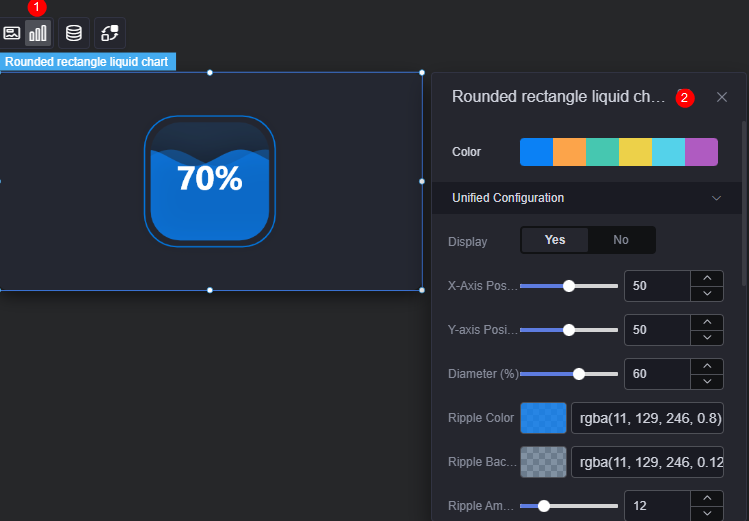Open the Ripple Background color swatch picker
The width and height of the screenshot is (749, 521).
pyautogui.click(x=543, y=462)
